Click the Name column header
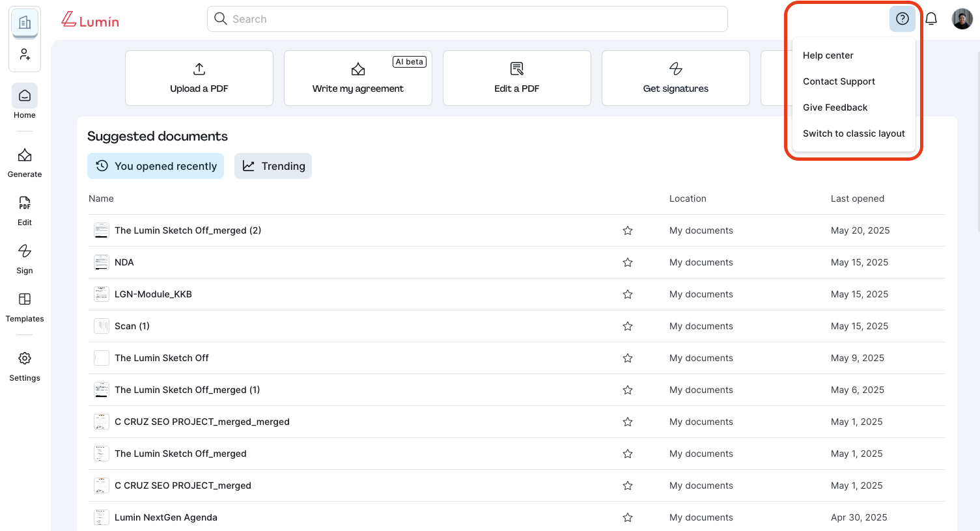The height and width of the screenshot is (531, 980). [x=101, y=198]
